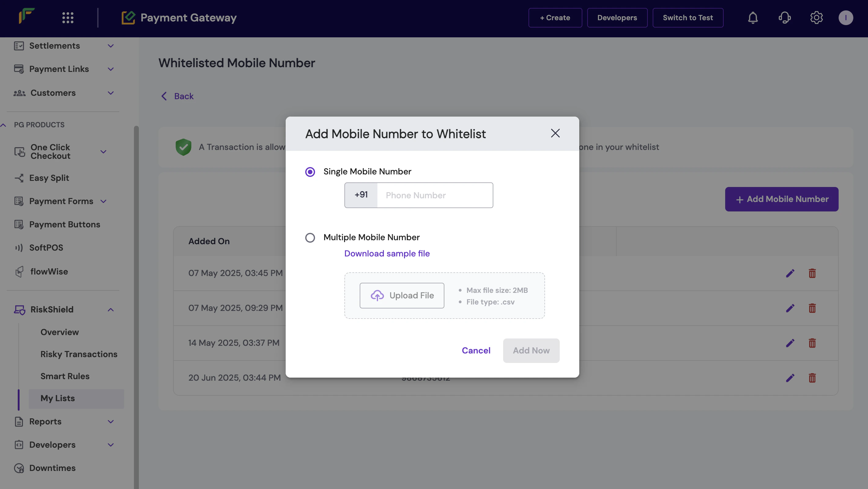Go to Smart Rules menu item

click(65, 376)
